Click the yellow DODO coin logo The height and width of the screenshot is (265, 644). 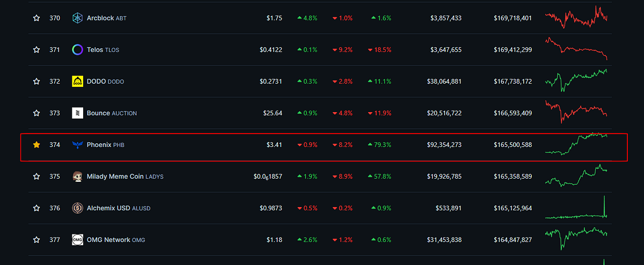pos(77,82)
